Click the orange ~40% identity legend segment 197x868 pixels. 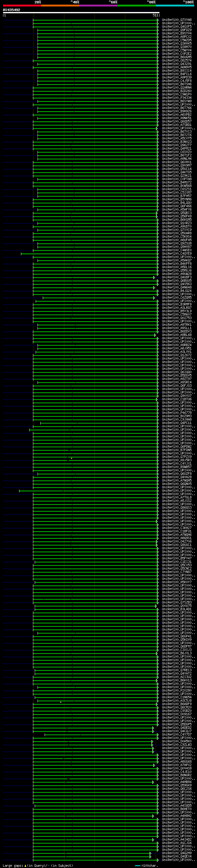point(60,6)
